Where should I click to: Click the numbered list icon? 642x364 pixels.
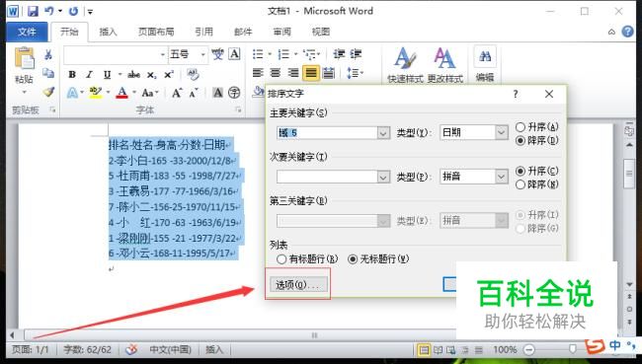283,54
